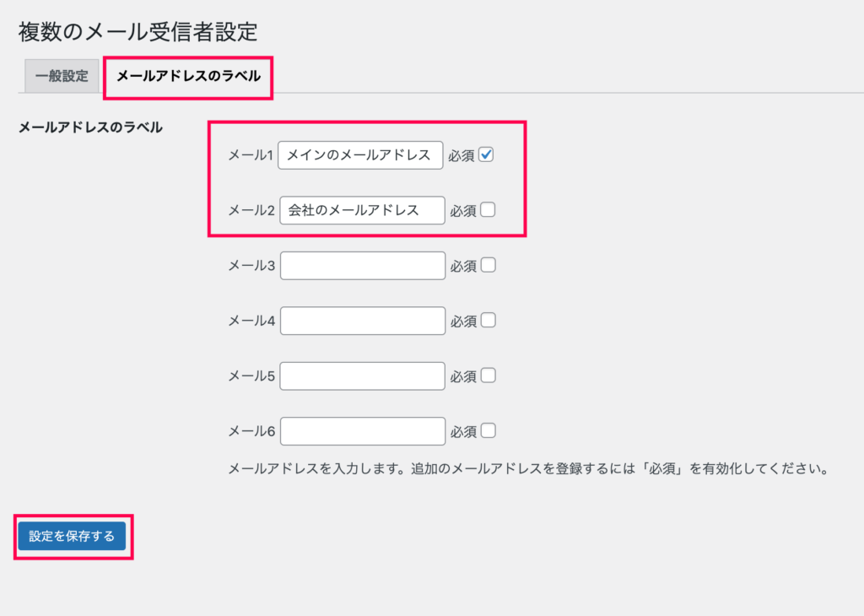This screenshot has width=864, height=616.
Task: Select the empty メール4 text field
Action: [x=363, y=321]
